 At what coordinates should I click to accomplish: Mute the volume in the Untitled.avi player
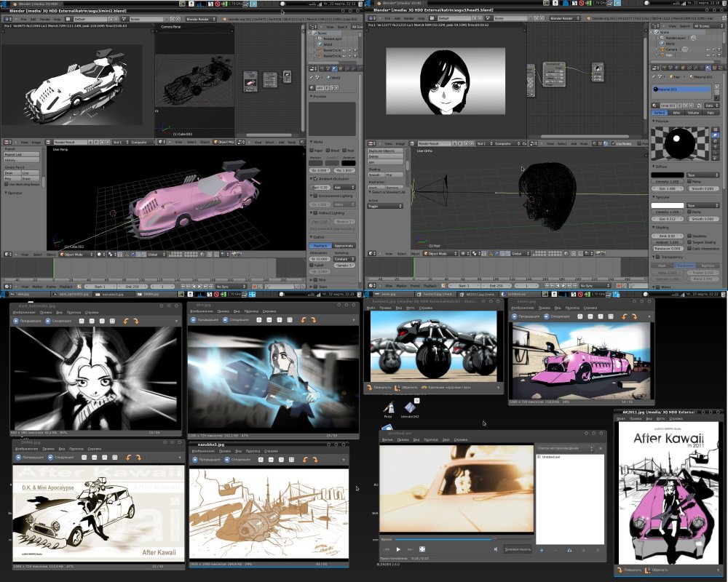click(x=495, y=549)
